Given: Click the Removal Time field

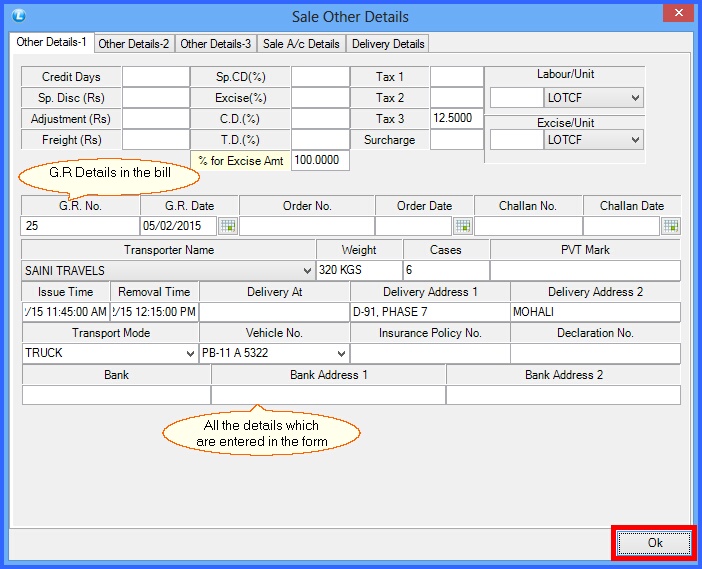Looking at the screenshot, I should 154,312.
